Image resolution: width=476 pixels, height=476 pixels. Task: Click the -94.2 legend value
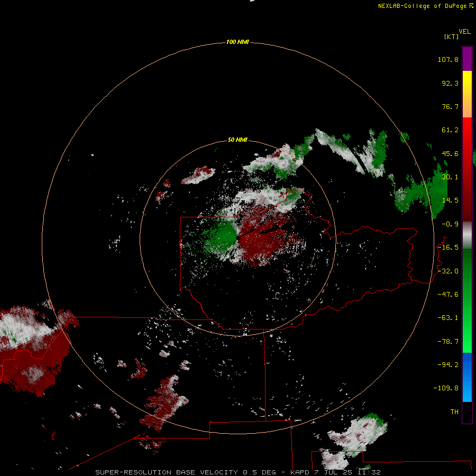click(448, 365)
